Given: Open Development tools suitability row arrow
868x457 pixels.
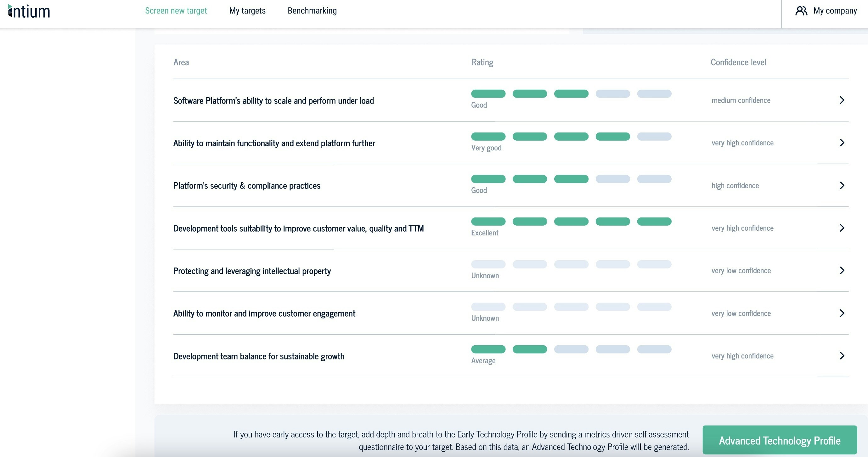Looking at the screenshot, I should pyautogui.click(x=842, y=228).
